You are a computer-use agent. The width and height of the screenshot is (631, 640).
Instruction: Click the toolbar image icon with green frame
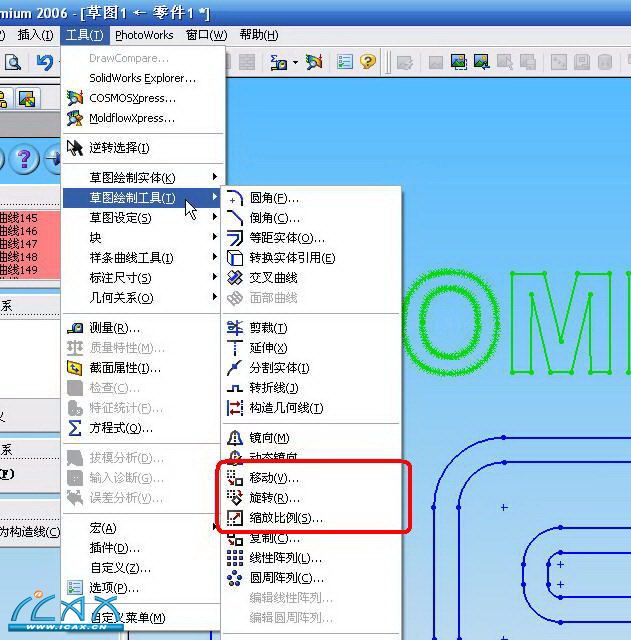(459, 62)
